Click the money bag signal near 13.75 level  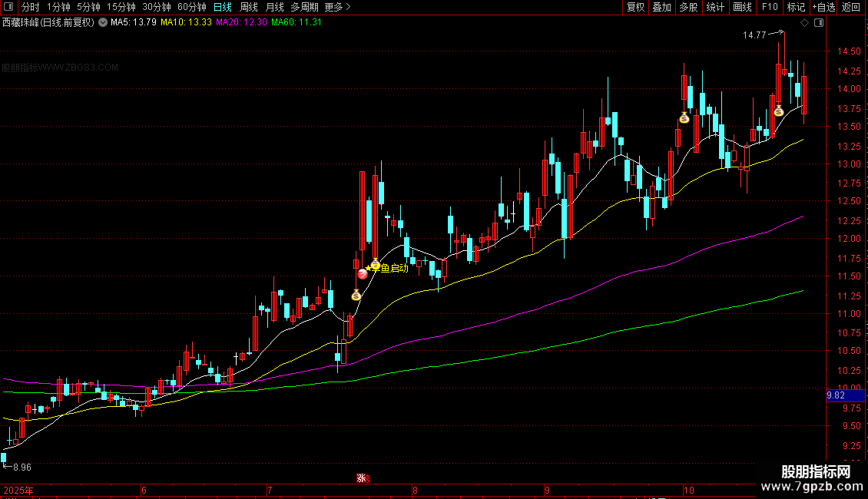click(x=779, y=111)
